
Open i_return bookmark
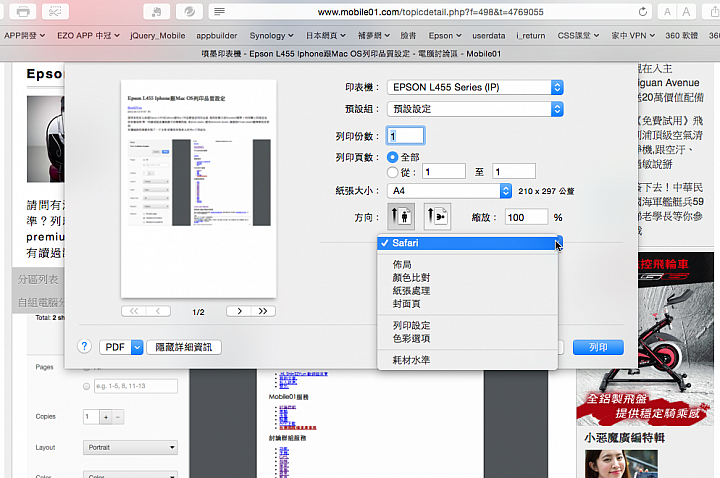click(531, 35)
